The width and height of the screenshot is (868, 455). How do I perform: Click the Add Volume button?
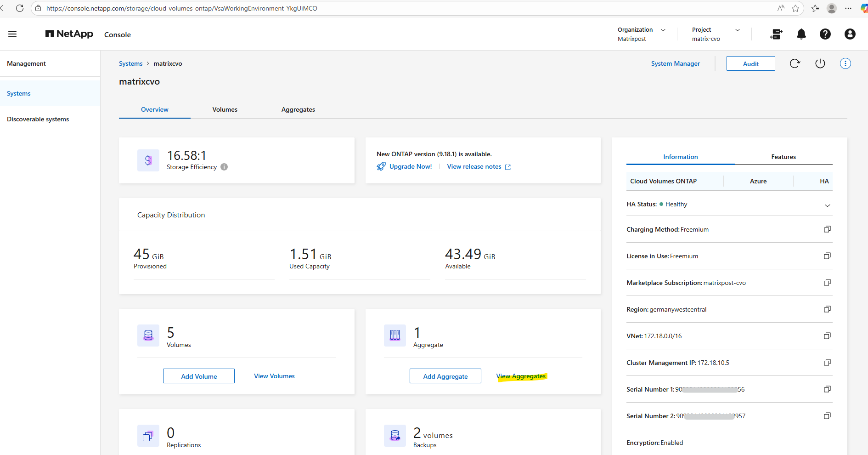click(x=199, y=376)
